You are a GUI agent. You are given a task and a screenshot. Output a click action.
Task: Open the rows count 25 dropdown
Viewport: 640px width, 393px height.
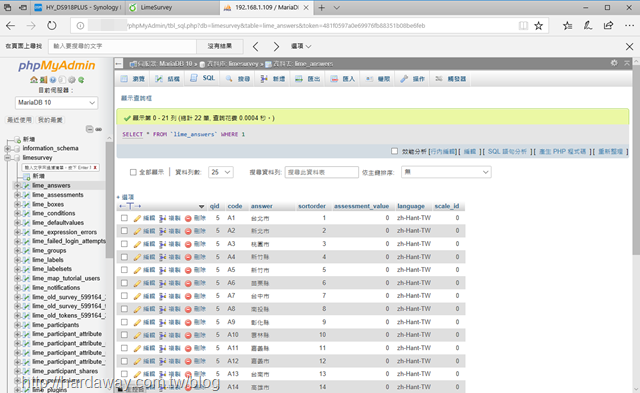tap(220, 172)
